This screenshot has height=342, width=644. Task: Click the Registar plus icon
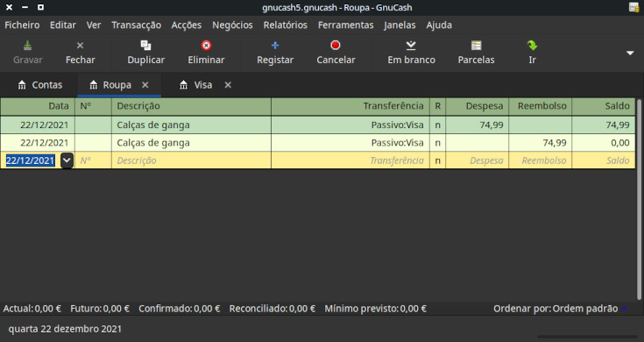point(275,46)
